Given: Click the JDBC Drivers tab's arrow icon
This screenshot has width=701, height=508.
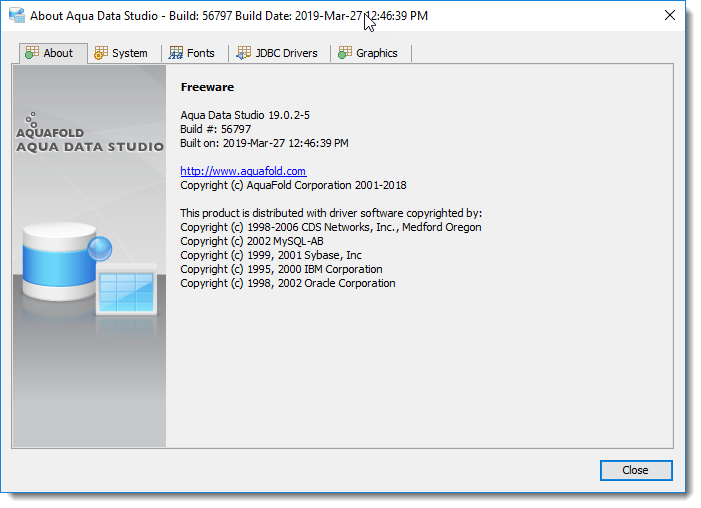Looking at the screenshot, I should click(243, 53).
